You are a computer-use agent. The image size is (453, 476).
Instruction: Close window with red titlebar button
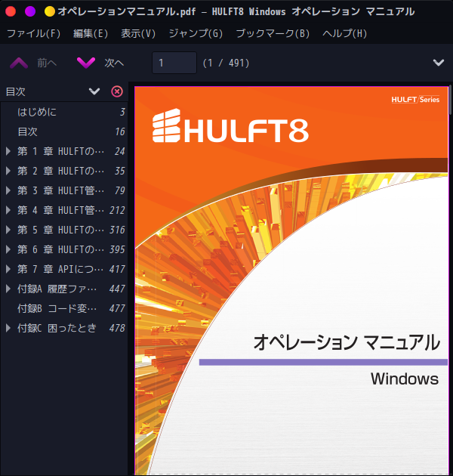tap(11, 11)
